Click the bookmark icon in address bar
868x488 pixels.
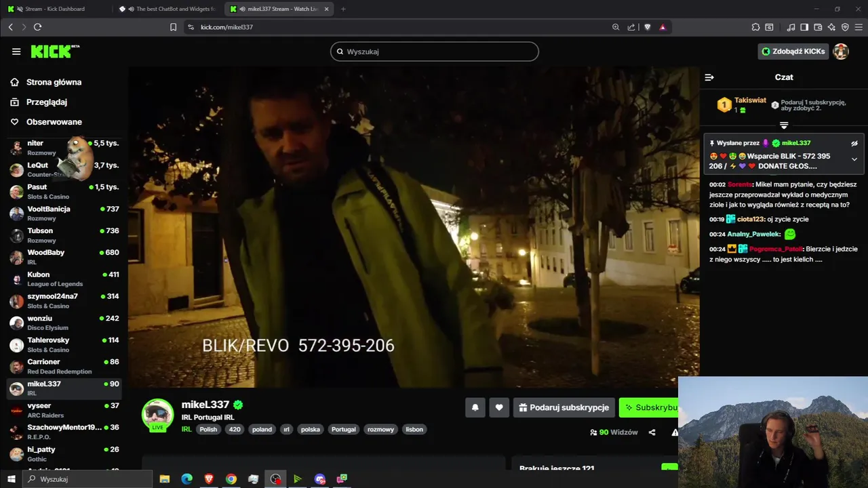pos(173,27)
